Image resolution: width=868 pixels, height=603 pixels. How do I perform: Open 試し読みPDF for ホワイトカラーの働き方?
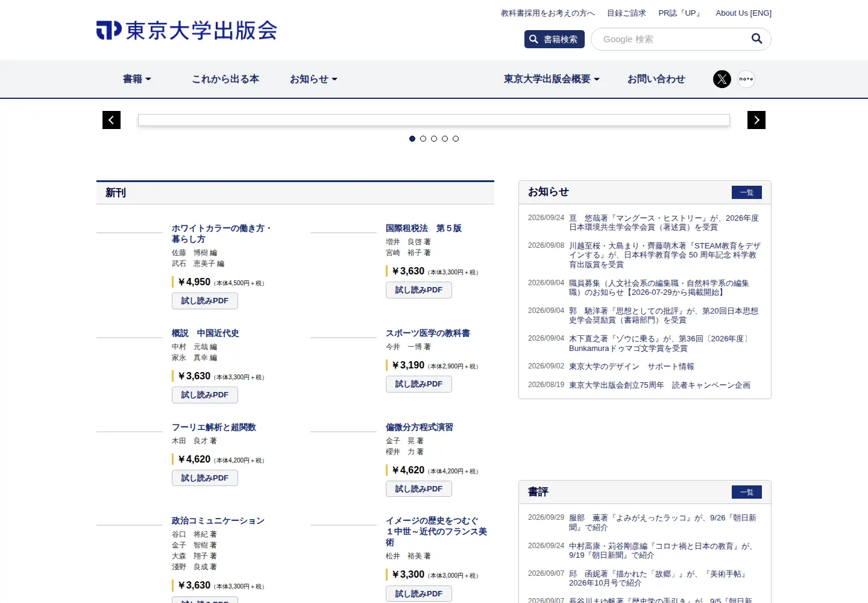pyautogui.click(x=205, y=301)
